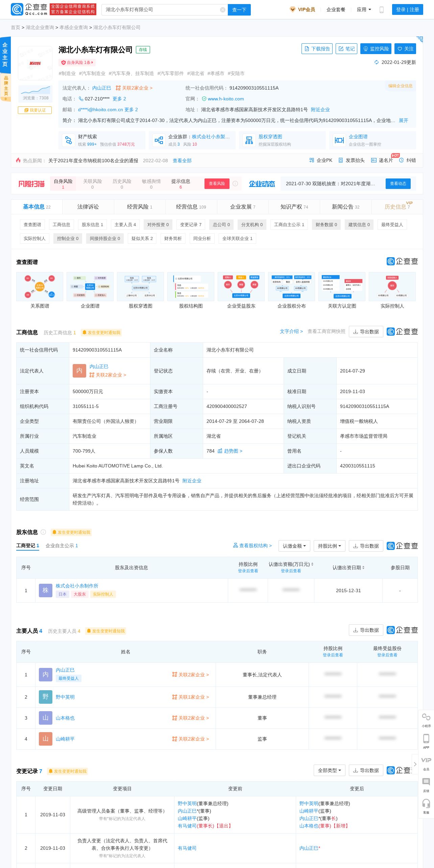This screenshot has height=868, width=434.
Task: Click the mobile phone icon in header
Action: click(x=382, y=10)
